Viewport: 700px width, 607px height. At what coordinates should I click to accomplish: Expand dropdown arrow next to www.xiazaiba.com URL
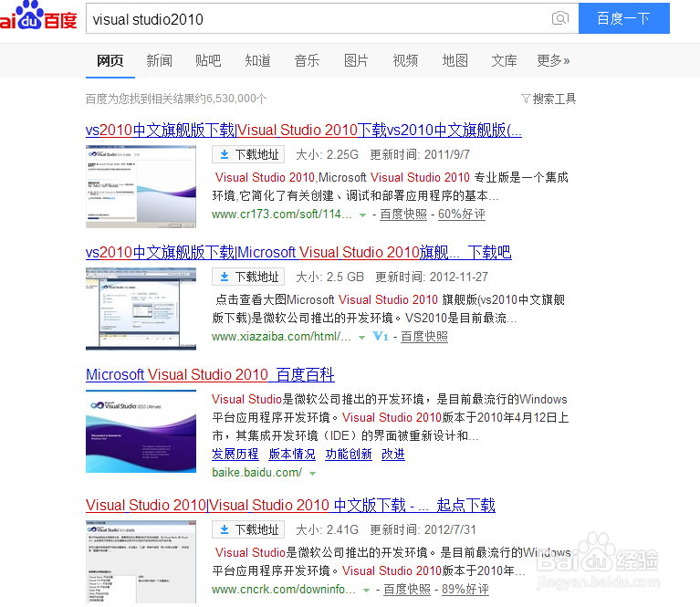pyautogui.click(x=362, y=338)
